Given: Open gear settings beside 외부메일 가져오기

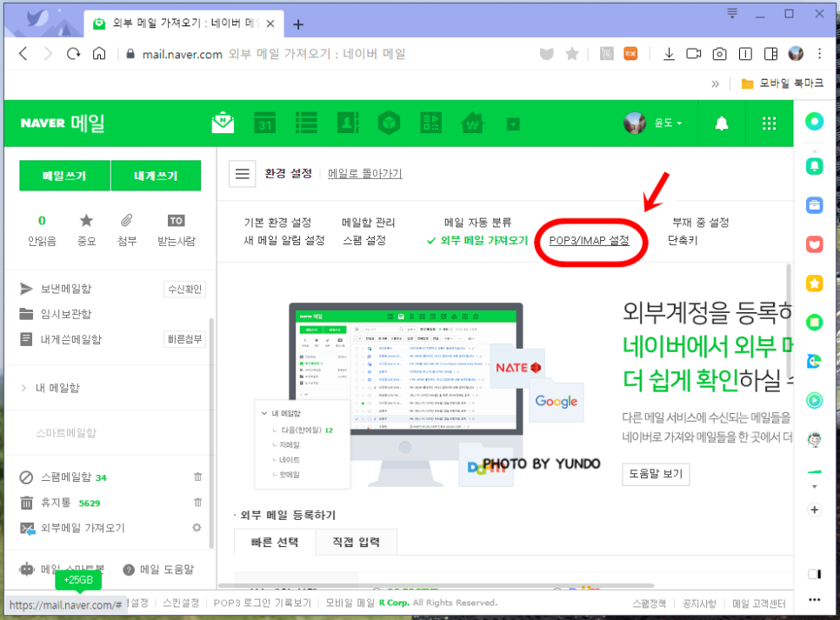Looking at the screenshot, I should pos(197,528).
